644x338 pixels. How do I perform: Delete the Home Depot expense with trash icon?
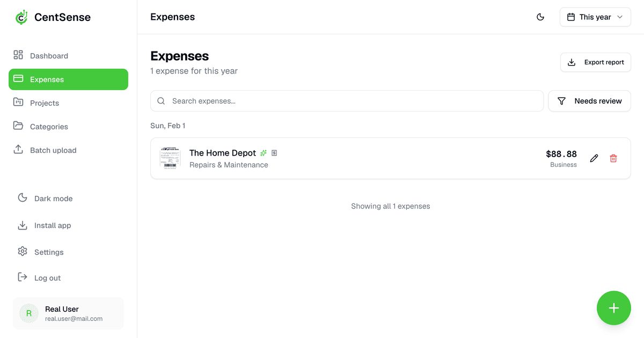[x=613, y=158]
